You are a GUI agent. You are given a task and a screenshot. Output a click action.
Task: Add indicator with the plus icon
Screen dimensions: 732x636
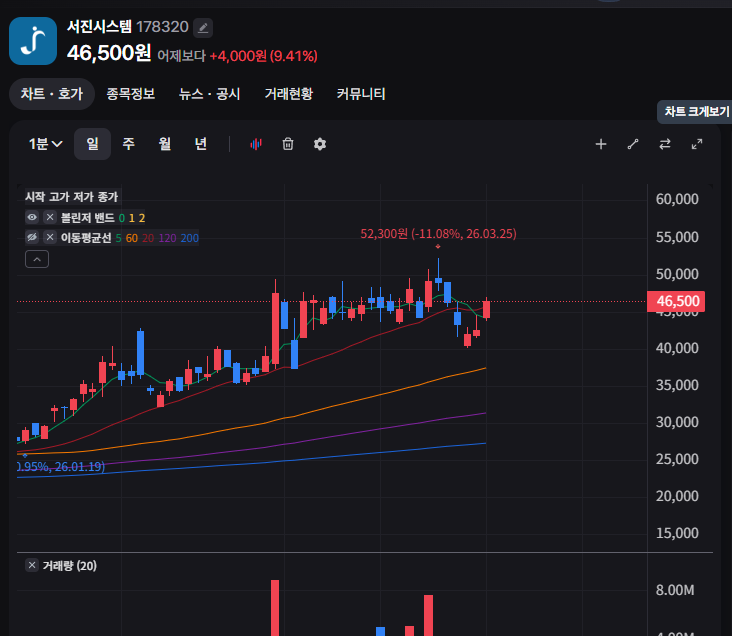point(601,144)
